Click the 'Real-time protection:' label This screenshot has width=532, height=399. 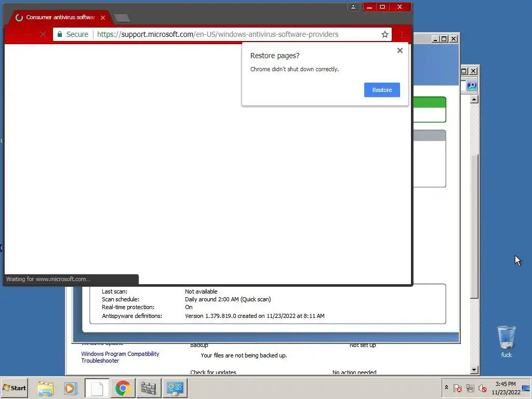tap(128, 307)
